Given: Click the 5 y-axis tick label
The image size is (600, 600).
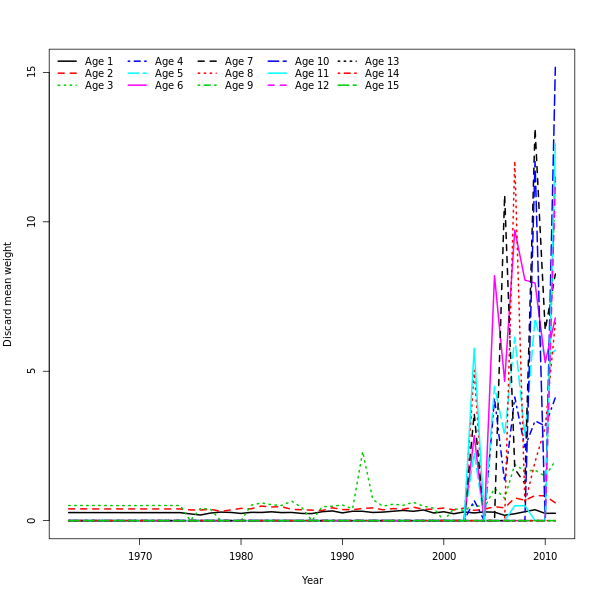Looking at the screenshot, I should 32,371.
